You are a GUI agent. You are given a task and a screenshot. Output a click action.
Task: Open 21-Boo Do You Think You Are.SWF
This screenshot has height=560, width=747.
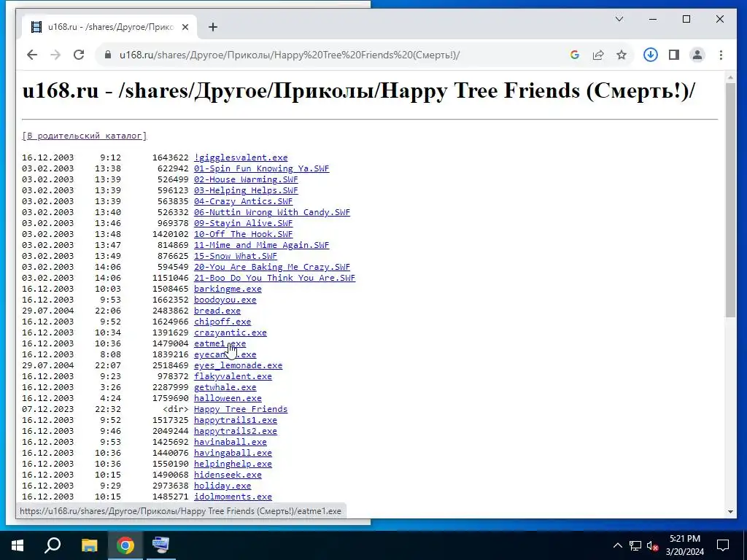274,278
